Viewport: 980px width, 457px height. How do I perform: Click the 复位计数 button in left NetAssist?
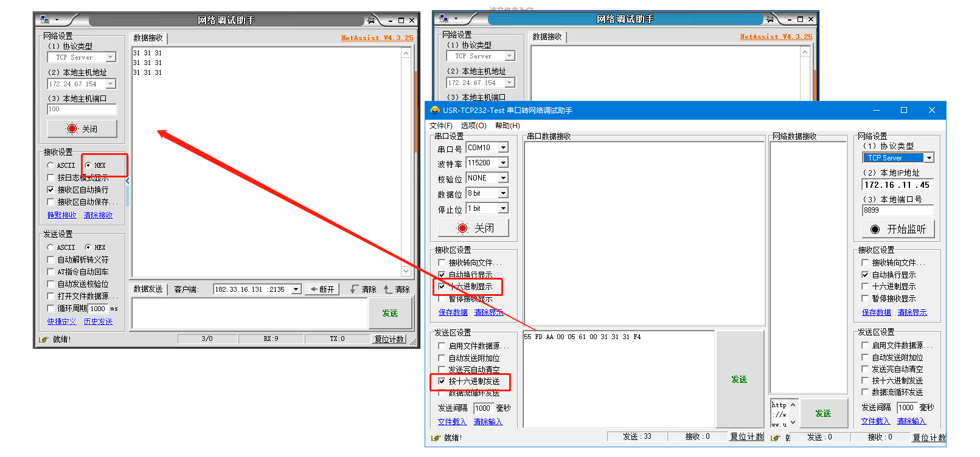point(389,339)
